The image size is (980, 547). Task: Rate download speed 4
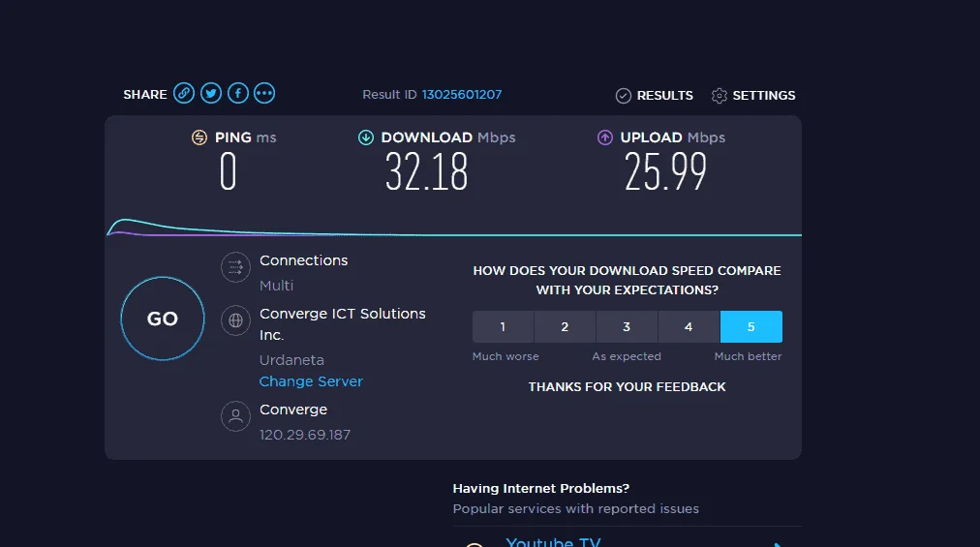point(689,327)
